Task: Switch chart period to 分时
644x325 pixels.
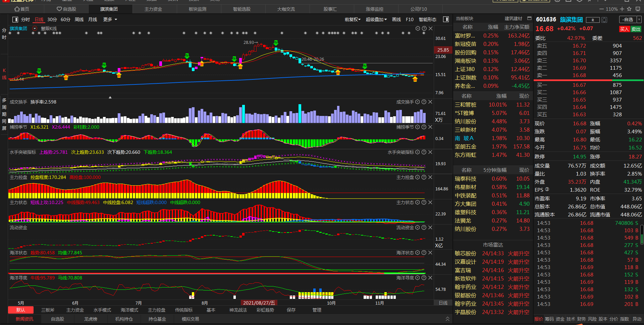Action: (25, 19)
